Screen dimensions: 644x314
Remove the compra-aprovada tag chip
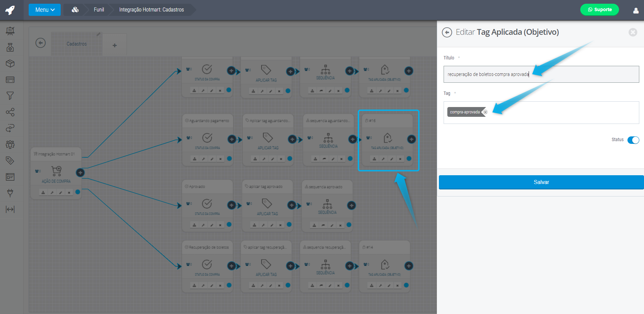click(x=485, y=112)
